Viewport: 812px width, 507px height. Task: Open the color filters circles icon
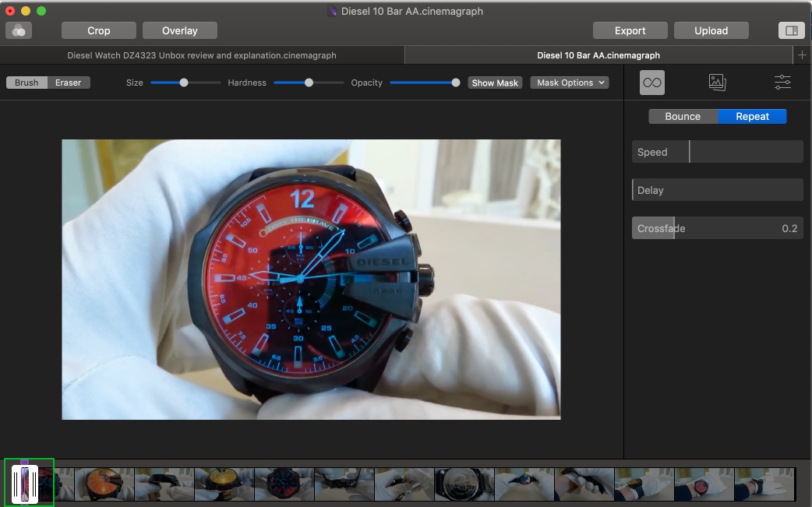19,30
